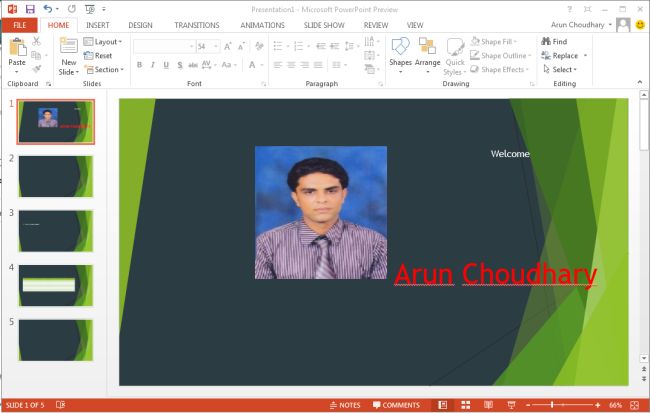
Task: Open the font size dropdown showing 54
Action: click(x=216, y=46)
